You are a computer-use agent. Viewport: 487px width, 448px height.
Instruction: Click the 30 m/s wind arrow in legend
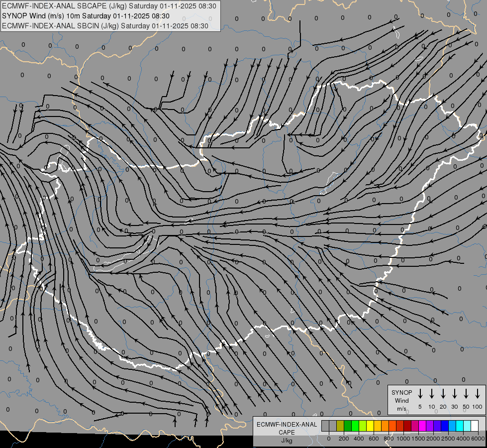[x=454, y=393]
